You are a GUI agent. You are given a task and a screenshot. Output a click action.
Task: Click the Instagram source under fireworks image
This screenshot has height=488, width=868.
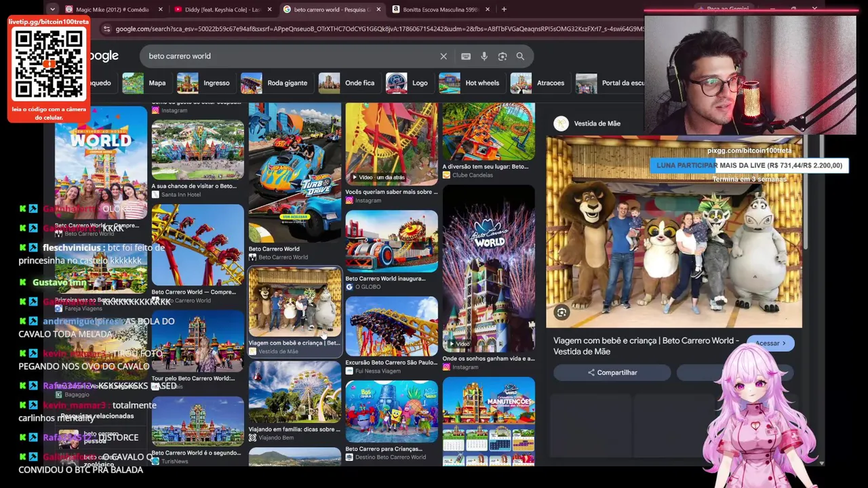pos(465,367)
